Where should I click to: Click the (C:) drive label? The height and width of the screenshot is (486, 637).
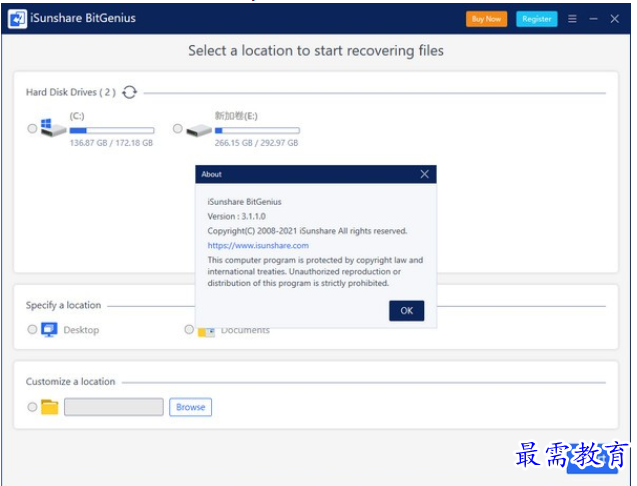(x=77, y=116)
